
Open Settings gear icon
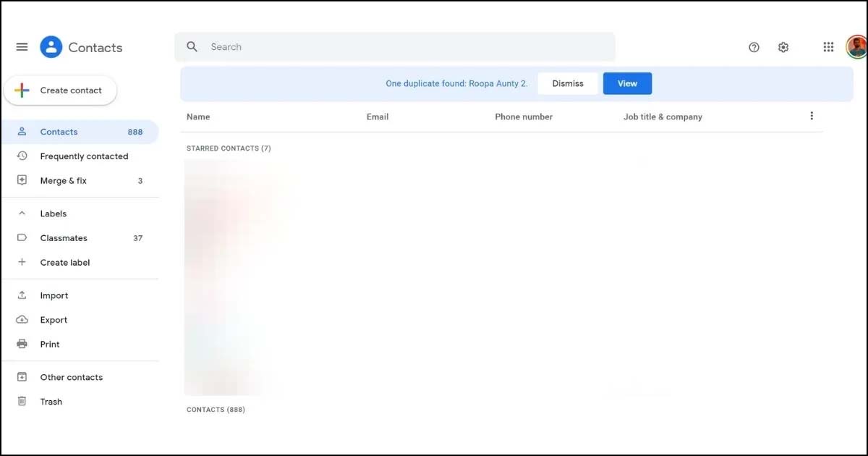pos(783,47)
